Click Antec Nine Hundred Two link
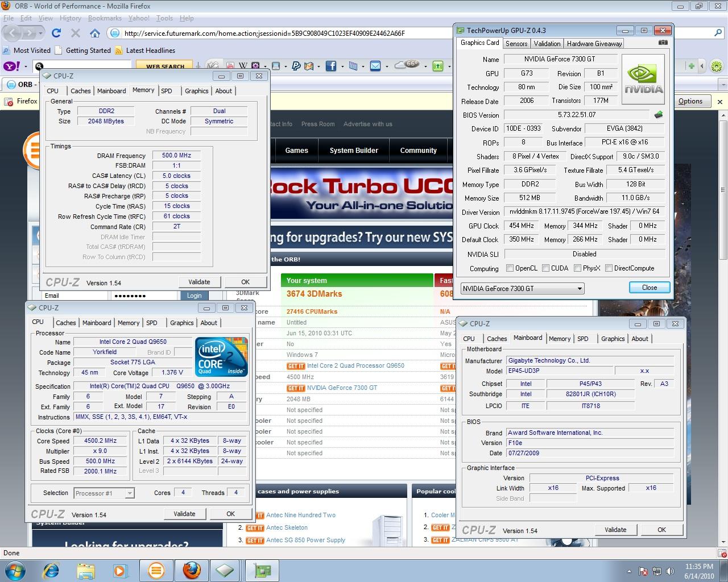Viewport: 728px width, 582px height. click(x=301, y=515)
